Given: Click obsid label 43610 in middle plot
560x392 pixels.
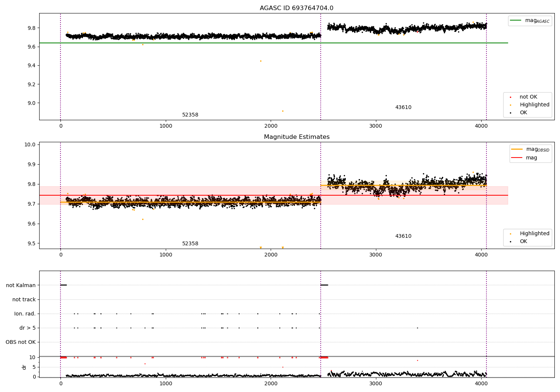Looking at the screenshot, I should 403,236.
